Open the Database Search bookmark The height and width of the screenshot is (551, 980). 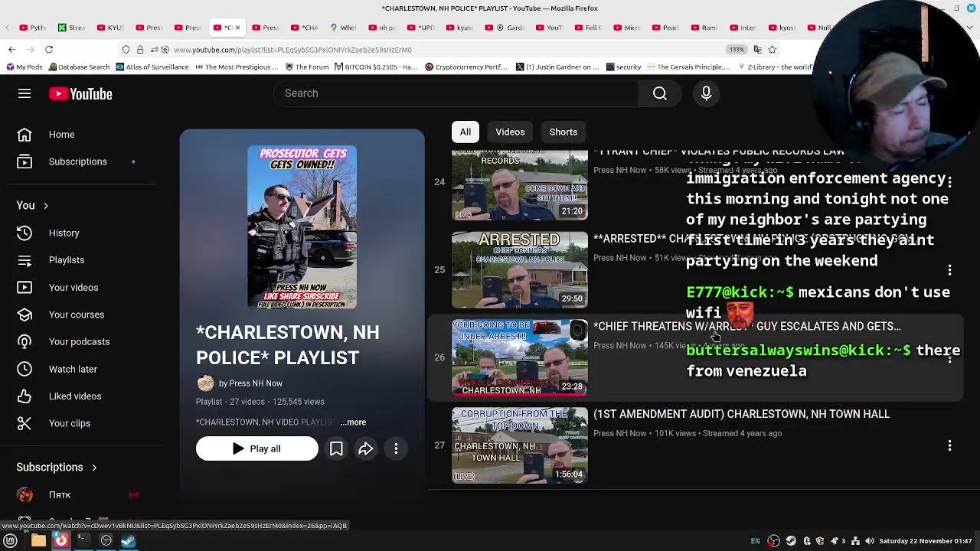pos(79,67)
